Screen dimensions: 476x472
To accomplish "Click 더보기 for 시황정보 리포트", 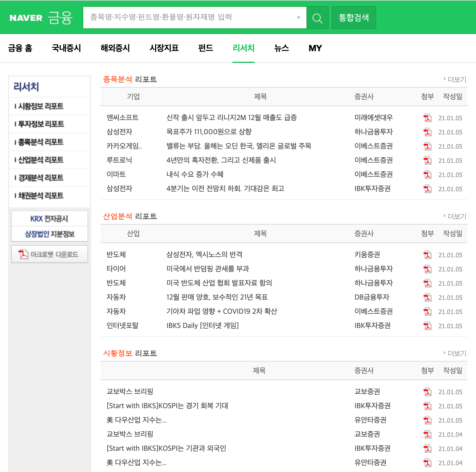I will (455, 354).
